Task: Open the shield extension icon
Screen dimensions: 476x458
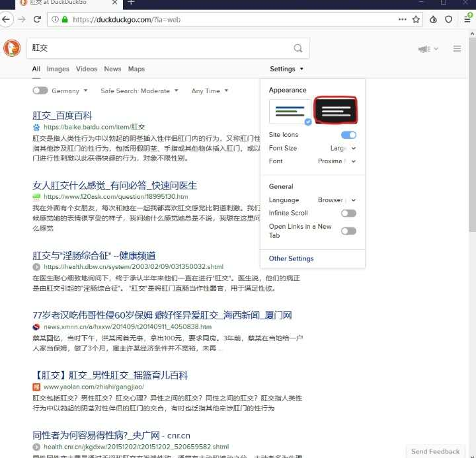Action: coord(448,19)
